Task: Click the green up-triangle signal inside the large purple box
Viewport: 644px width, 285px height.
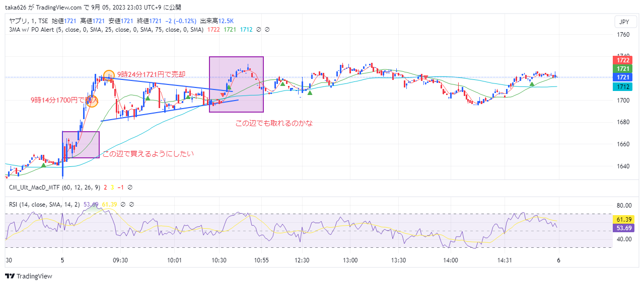Action: coord(229,87)
